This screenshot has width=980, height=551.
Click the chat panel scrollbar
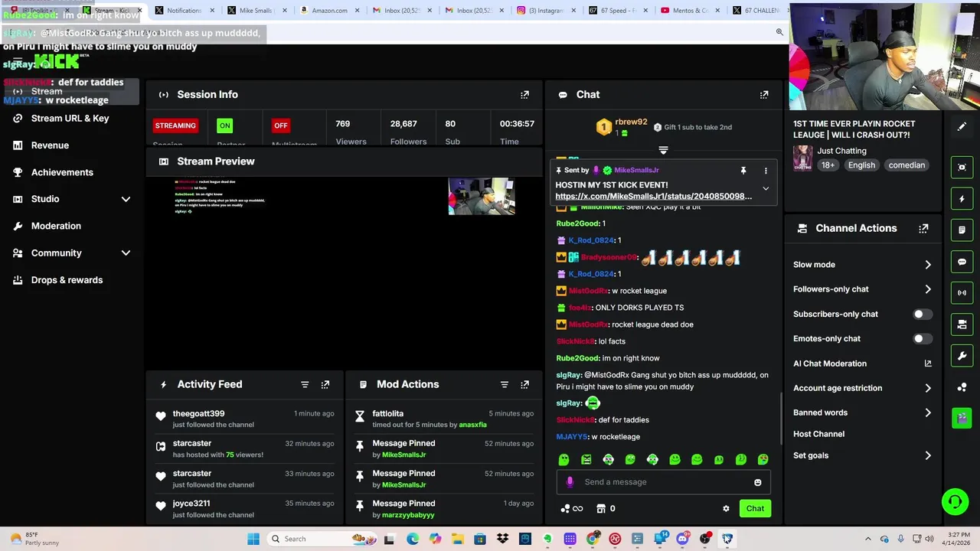780,419
